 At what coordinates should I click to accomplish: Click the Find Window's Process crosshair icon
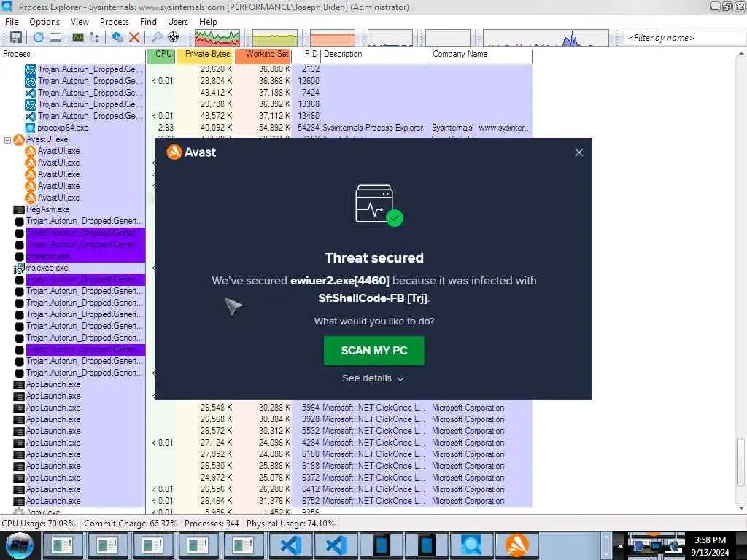[x=174, y=37]
